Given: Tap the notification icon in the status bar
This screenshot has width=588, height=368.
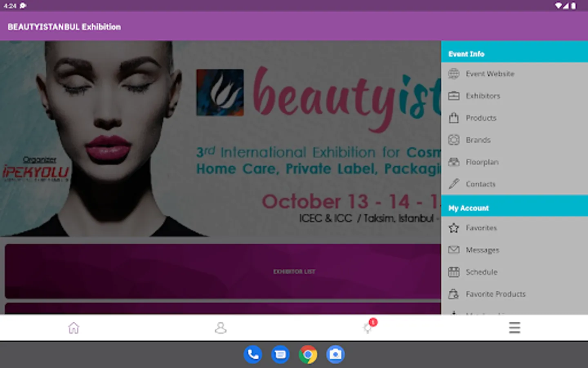Looking at the screenshot, I should pyautogui.click(x=23, y=6).
